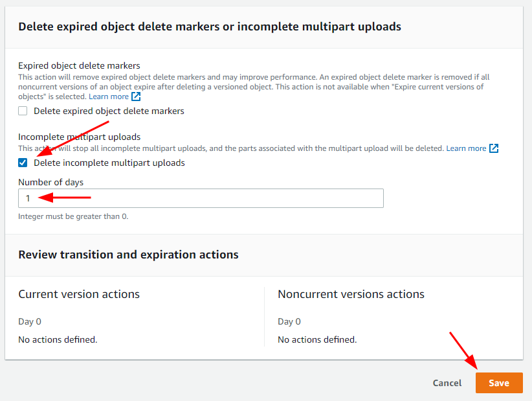Viewport: 532px width, 401px height.
Task: Click the Integer must be greater than 0 hint
Action: pos(73,216)
